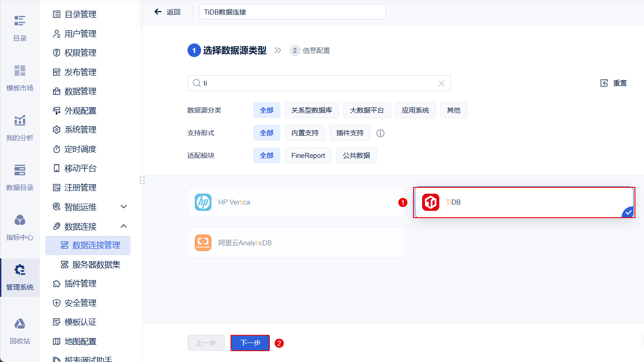Toggle the 内置支持 support filter
Screen dimensions: 644x362
click(x=305, y=133)
